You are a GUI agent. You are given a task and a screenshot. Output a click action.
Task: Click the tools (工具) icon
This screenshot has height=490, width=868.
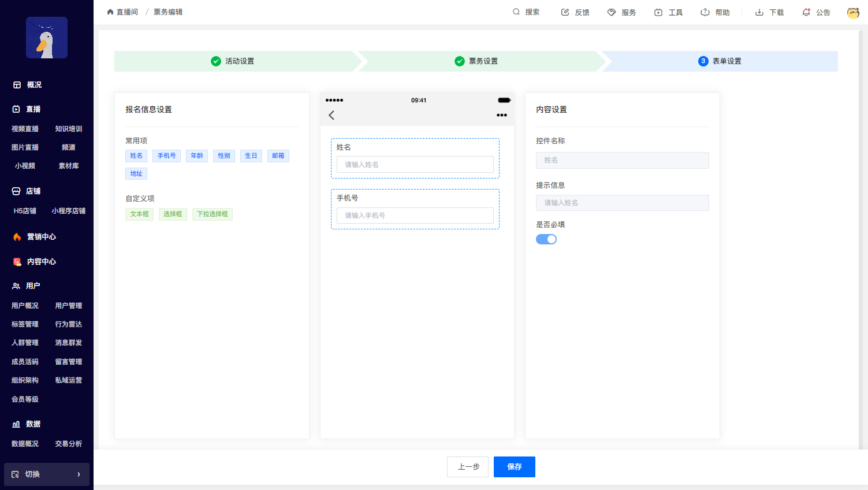click(x=658, y=12)
